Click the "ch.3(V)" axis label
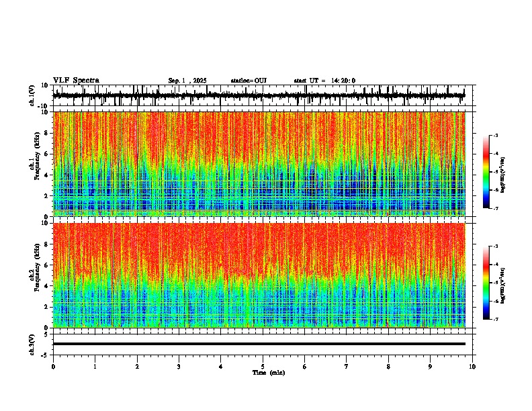This screenshot has height=411, width=532. coord(32,345)
